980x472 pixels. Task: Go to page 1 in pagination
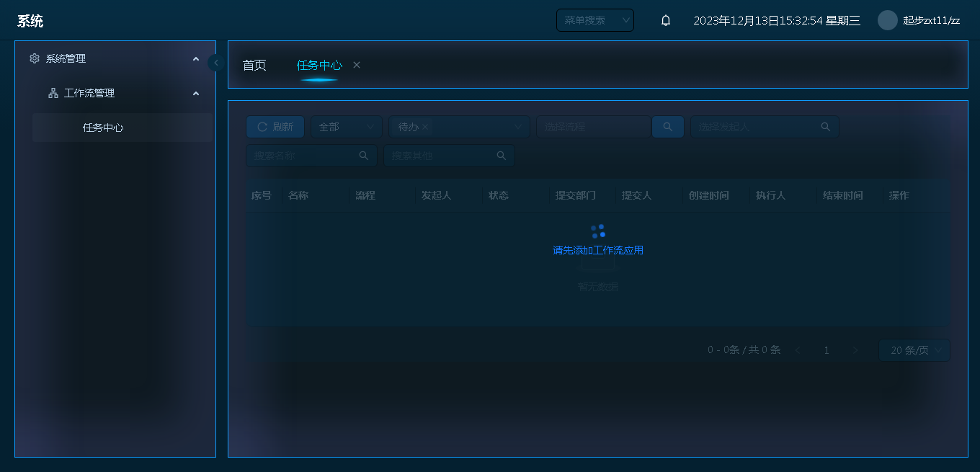[827, 350]
